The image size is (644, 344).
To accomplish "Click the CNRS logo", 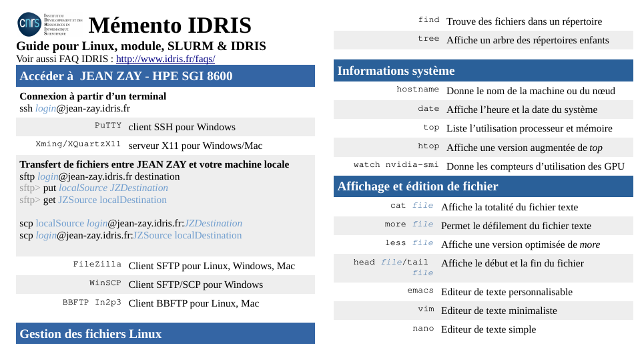I will pyautogui.click(x=29, y=24).
